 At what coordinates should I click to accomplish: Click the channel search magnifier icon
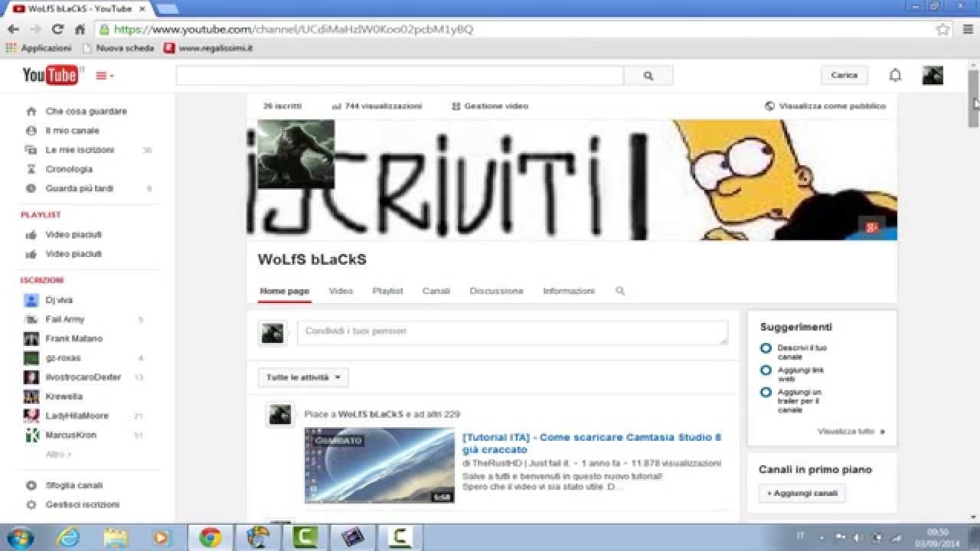pyautogui.click(x=620, y=291)
